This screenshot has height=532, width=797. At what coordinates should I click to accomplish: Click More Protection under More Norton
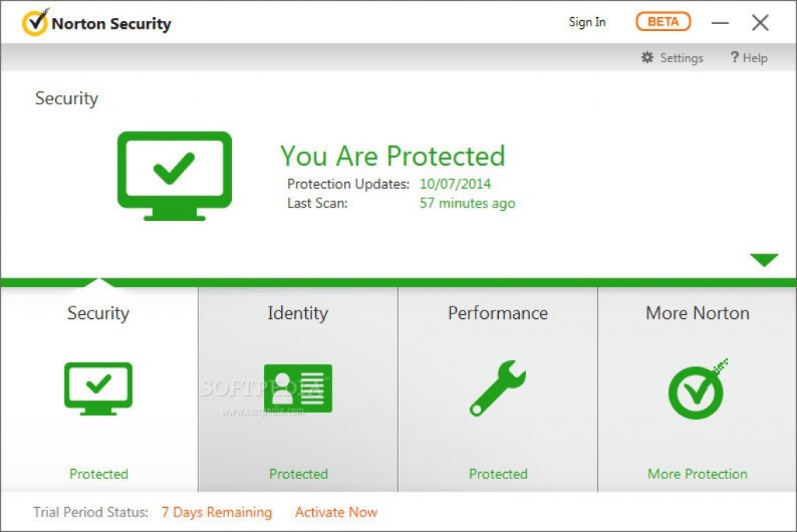point(697,474)
